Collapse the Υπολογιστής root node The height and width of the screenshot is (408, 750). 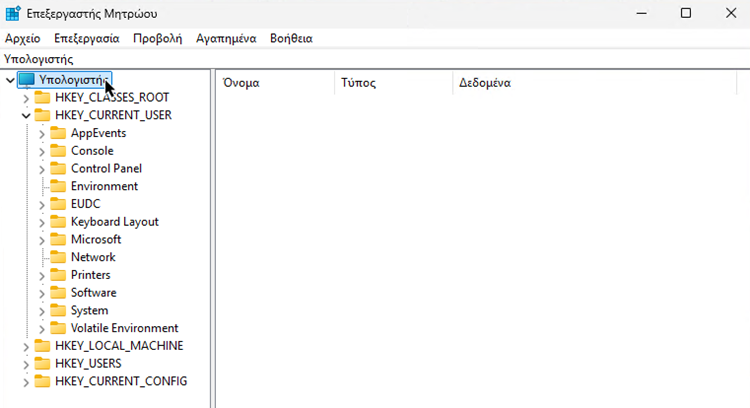click(x=10, y=80)
